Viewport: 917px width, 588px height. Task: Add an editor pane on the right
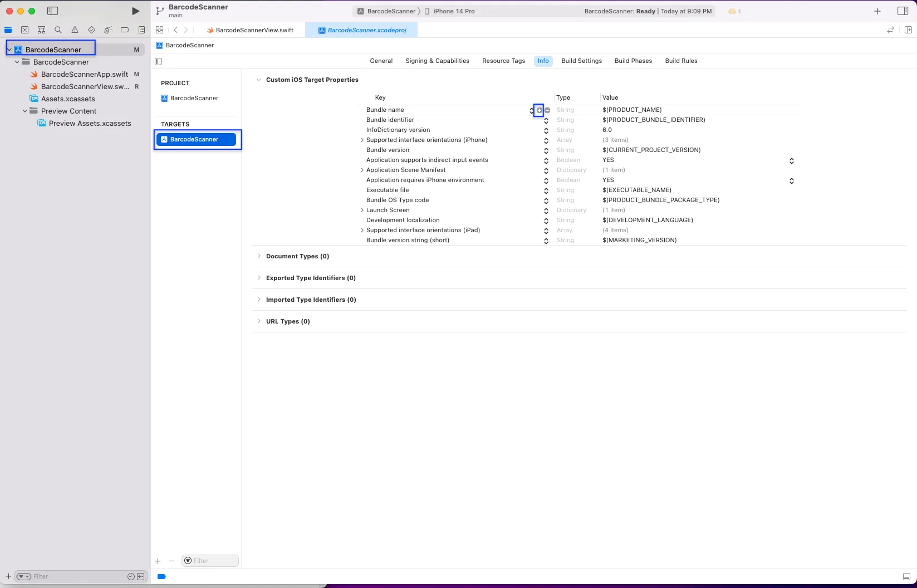pyautogui.click(x=908, y=30)
